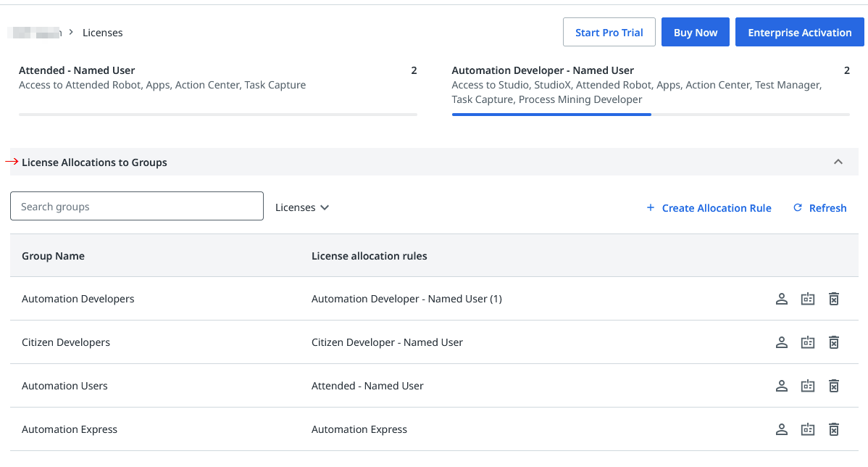Click the person icon for Automation Express

tap(782, 429)
